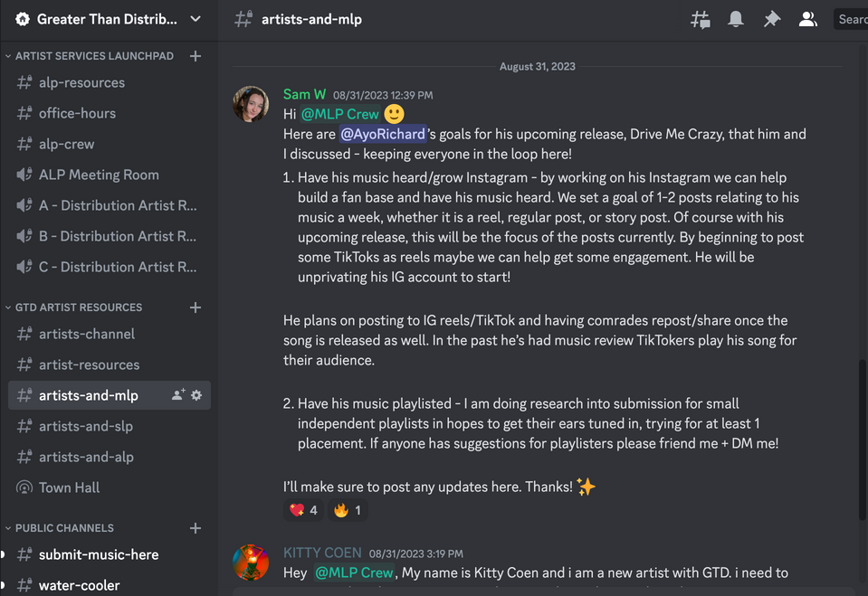
Task: Add channel to Artist Services Launchpad category
Action: click(196, 56)
